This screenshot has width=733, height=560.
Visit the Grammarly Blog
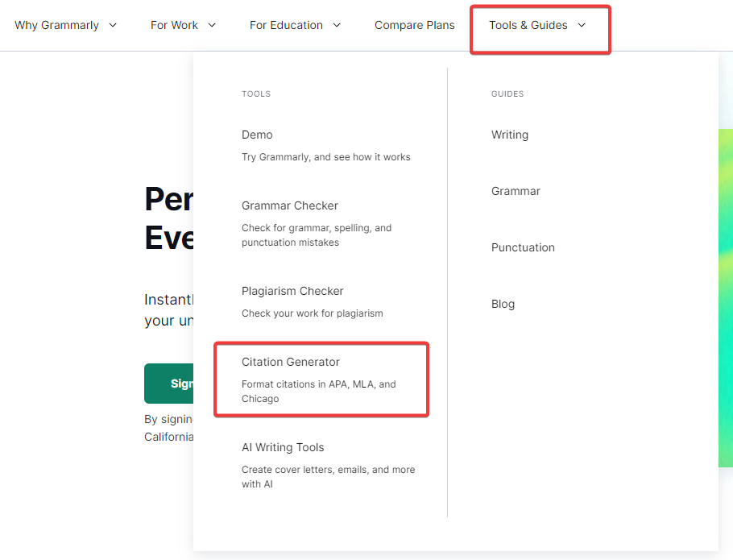(503, 304)
